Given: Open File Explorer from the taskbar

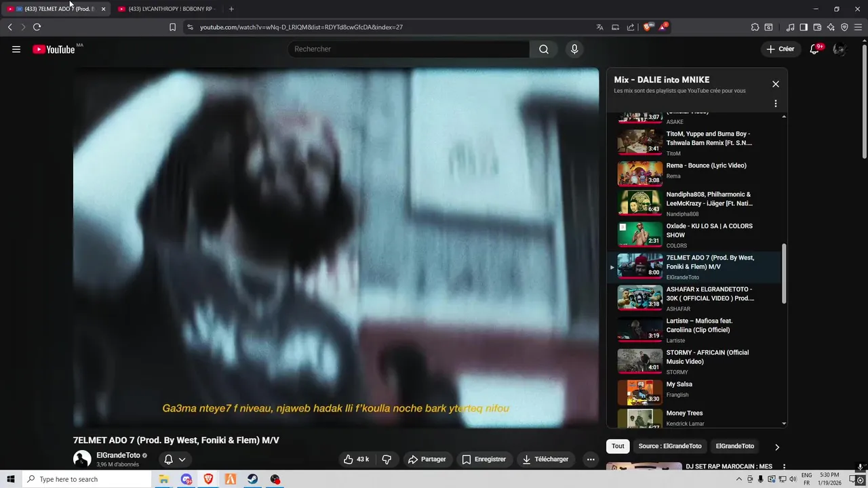Looking at the screenshot, I should point(163,479).
